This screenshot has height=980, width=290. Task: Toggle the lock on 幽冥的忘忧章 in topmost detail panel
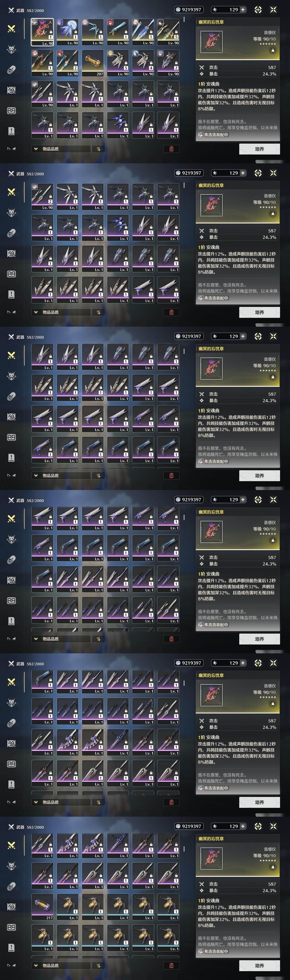click(x=273, y=50)
